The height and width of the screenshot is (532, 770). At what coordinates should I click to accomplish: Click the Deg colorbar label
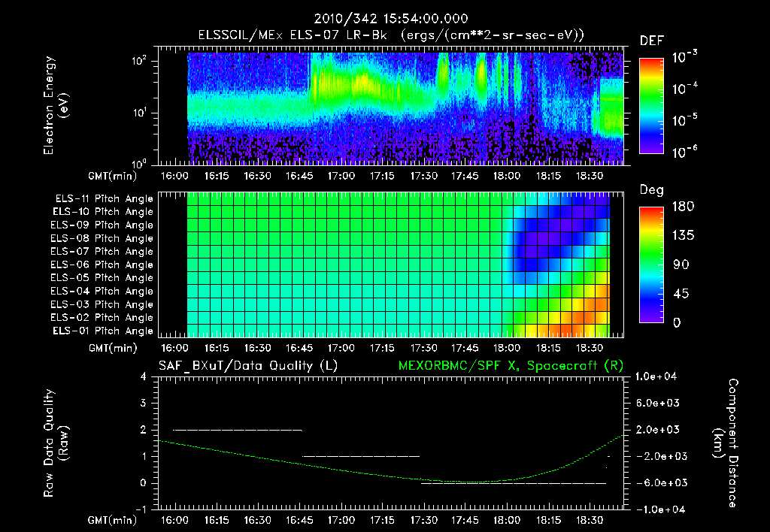(652, 190)
